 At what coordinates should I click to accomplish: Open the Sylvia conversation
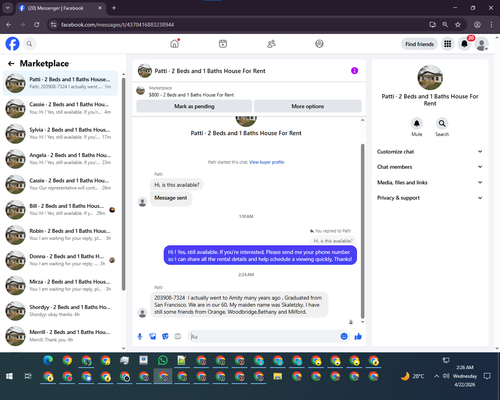(x=60, y=134)
